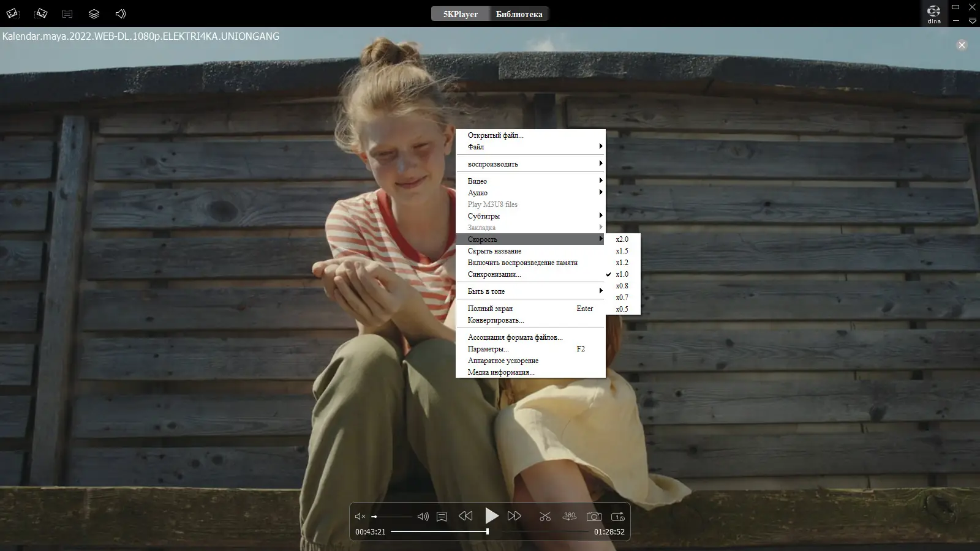Click the highlighted Скорость menu item

click(x=530, y=239)
